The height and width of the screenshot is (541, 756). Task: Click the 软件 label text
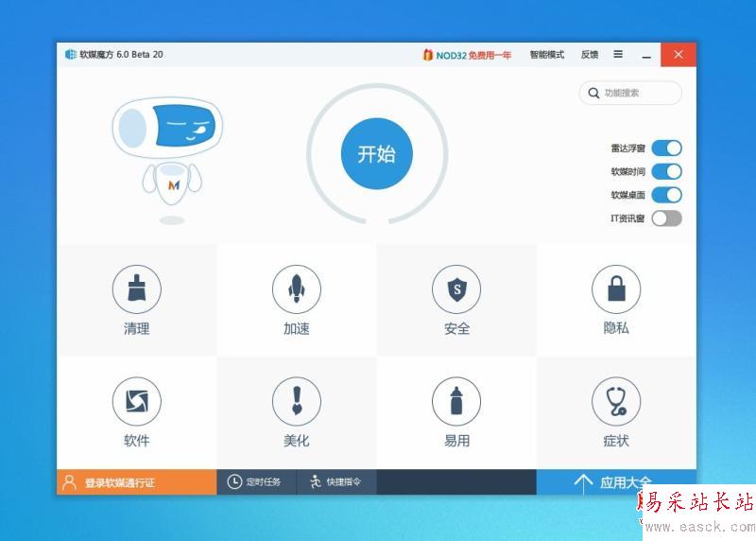click(137, 440)
